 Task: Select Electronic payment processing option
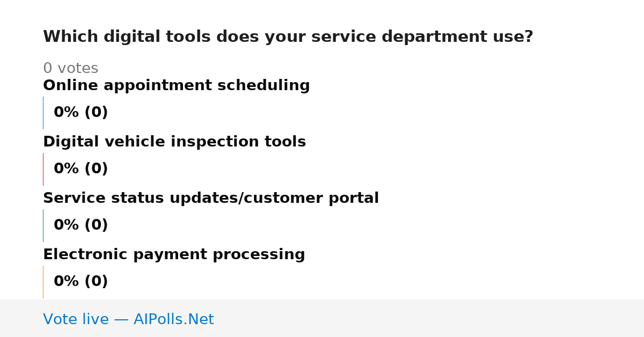coord(174,255)
